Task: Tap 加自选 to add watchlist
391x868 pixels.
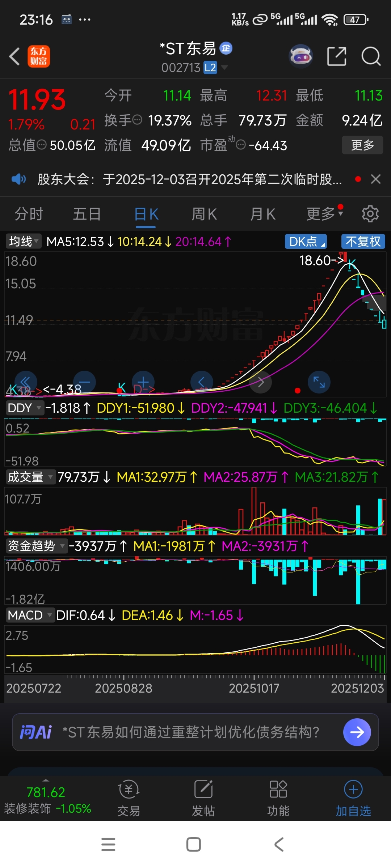Action: click(x=353, y=799)
